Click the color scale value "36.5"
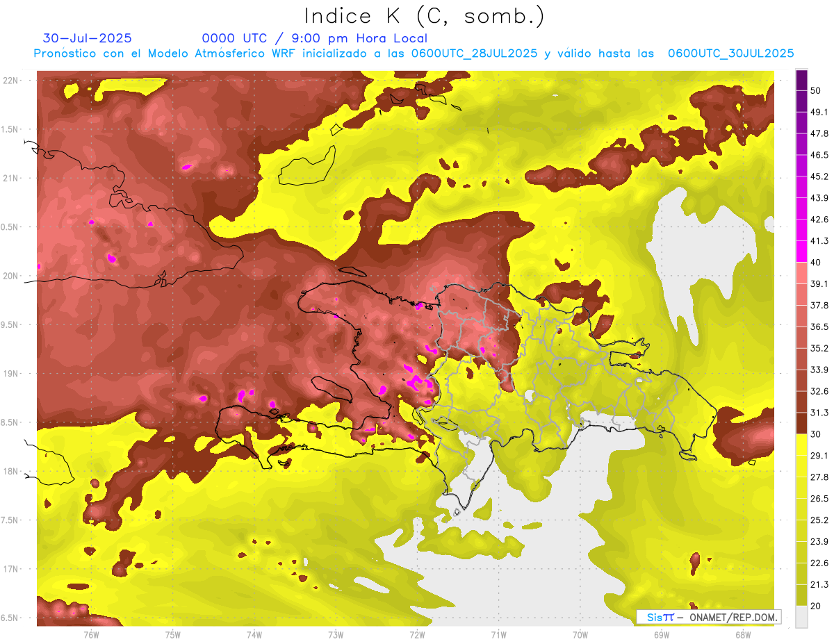This screenshot has width=834, height=644. [819, 327]
